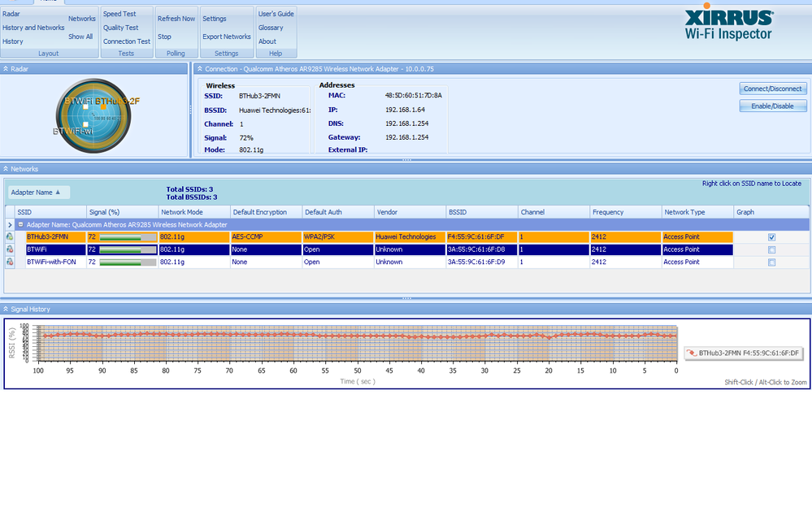This screenshot has height=520, width=812.
Task: Enable graph checkbox for BTHub3-2FMN
Action: click(771, 237)
